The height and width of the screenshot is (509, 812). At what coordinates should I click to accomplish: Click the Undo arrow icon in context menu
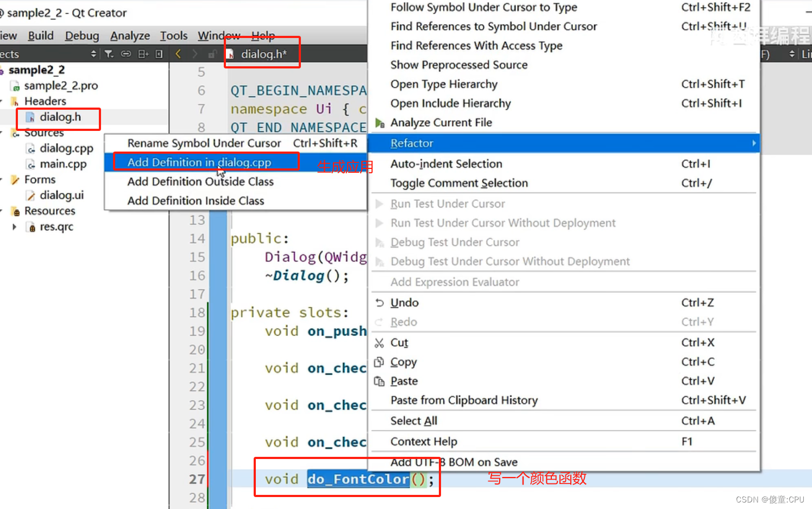click(380, 303)
